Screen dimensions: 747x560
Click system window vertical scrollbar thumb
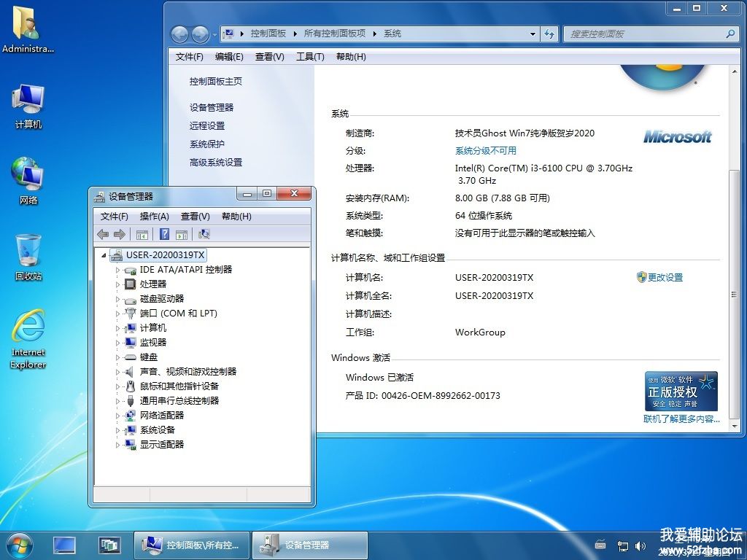[x=734, y=295]
